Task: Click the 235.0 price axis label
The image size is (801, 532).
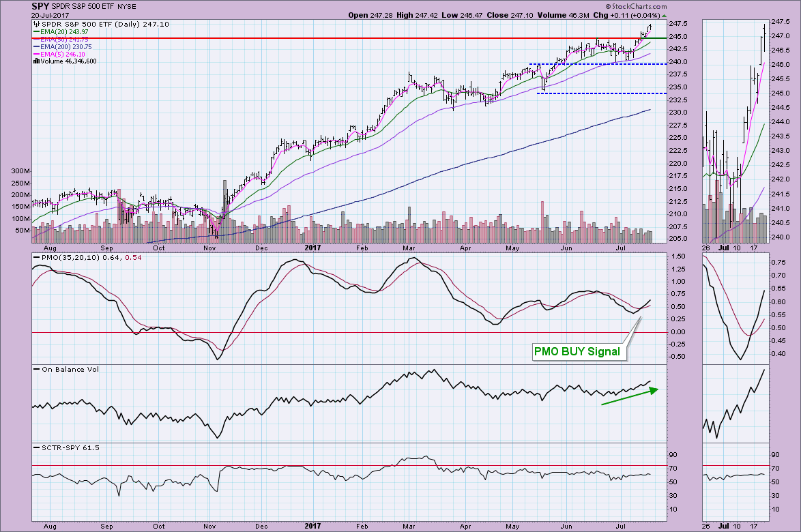Action: [x=678, y=87]
